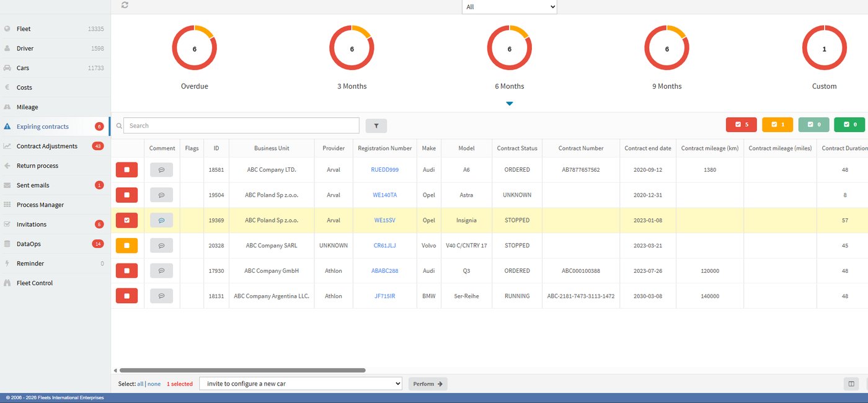Click the 3 Months donut chart
The height and width of the screenshot is (403, 868).
tap(352, 49)
